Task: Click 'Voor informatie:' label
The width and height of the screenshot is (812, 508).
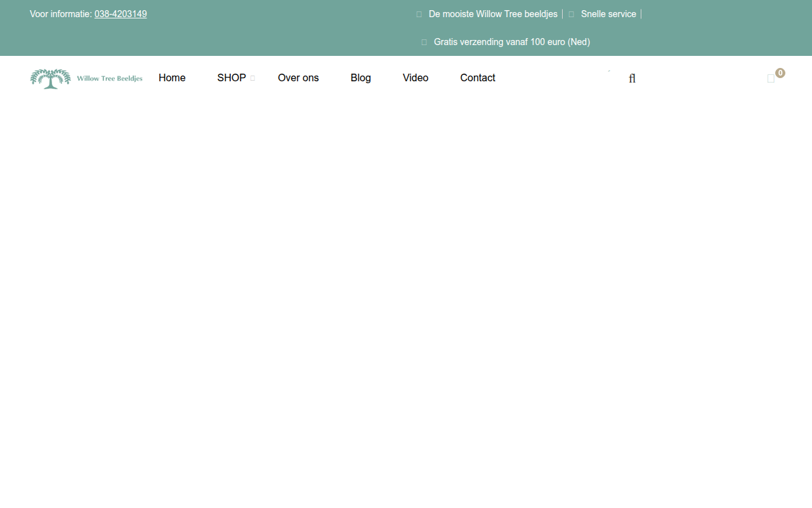Action: (x=61, y=14)
